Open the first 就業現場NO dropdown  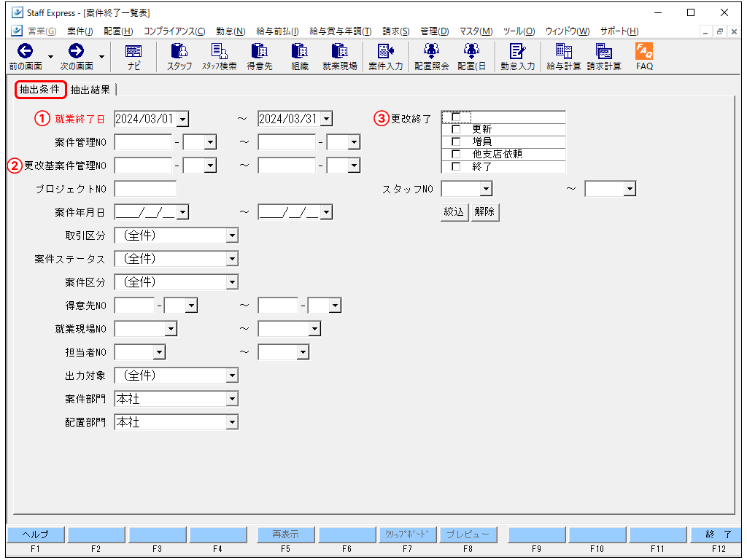pyautogui.click(x=171, y=329)
